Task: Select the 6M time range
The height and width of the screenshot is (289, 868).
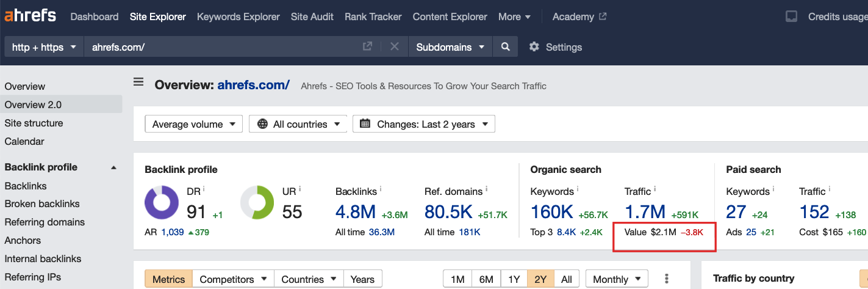Action: [x=486, y=279]
